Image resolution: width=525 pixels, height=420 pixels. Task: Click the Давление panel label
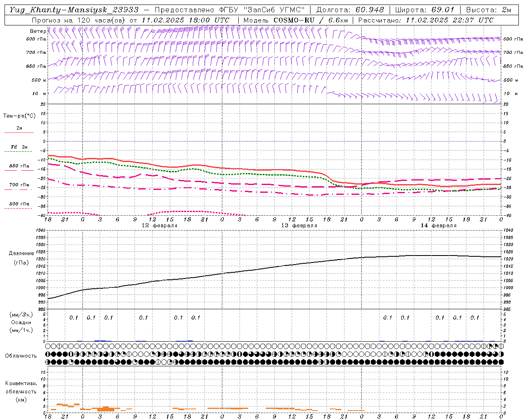[21, 253]
